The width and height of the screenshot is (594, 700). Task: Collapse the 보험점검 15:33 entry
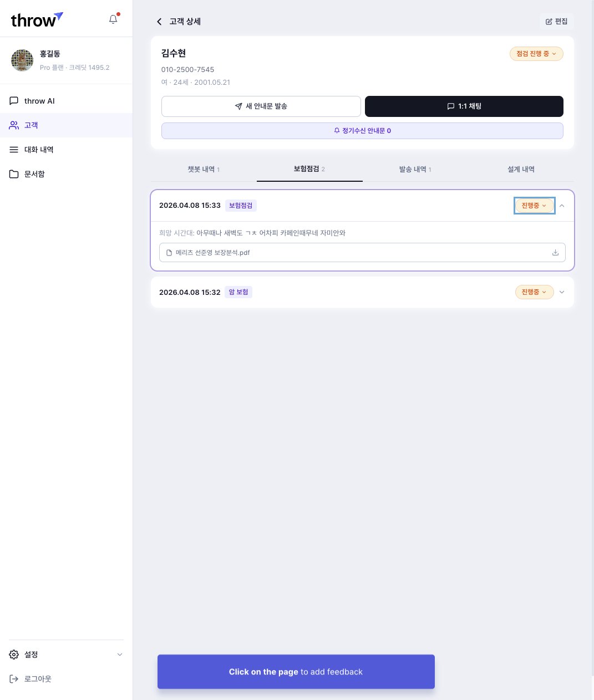562,206
